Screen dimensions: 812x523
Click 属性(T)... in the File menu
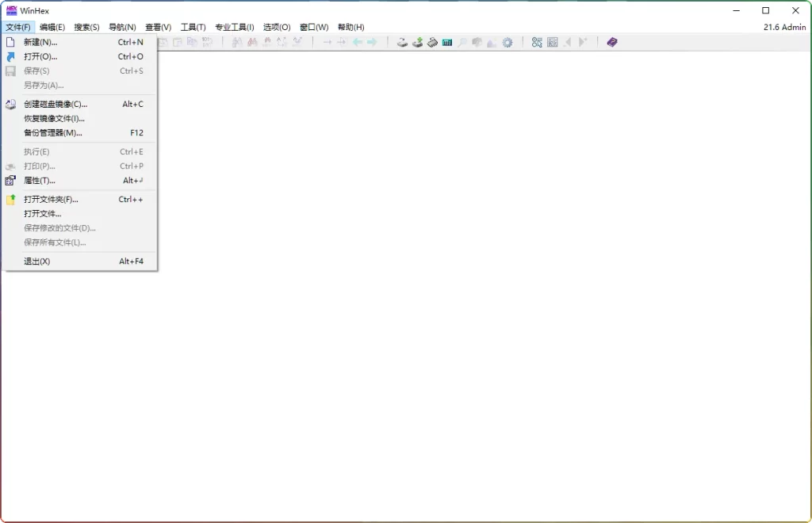40,181
